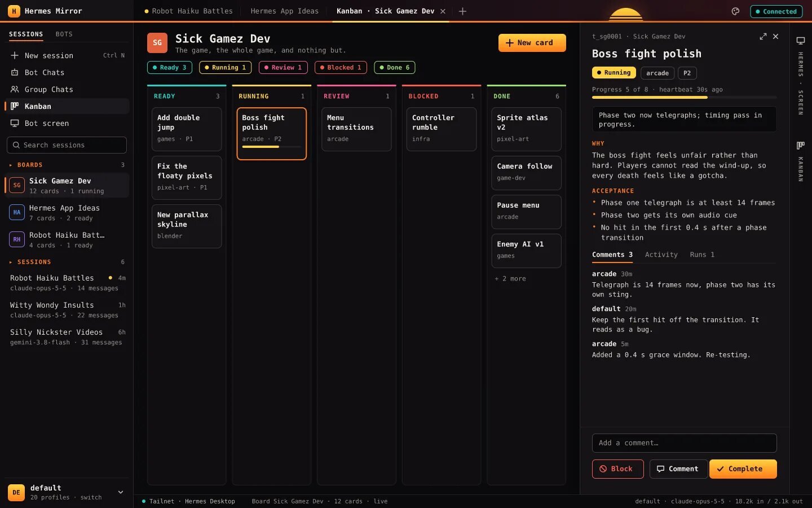This screenshot has width=812, height=508.
Task: Expand the card detail panel to full view
Action: [x=763, y=36]
